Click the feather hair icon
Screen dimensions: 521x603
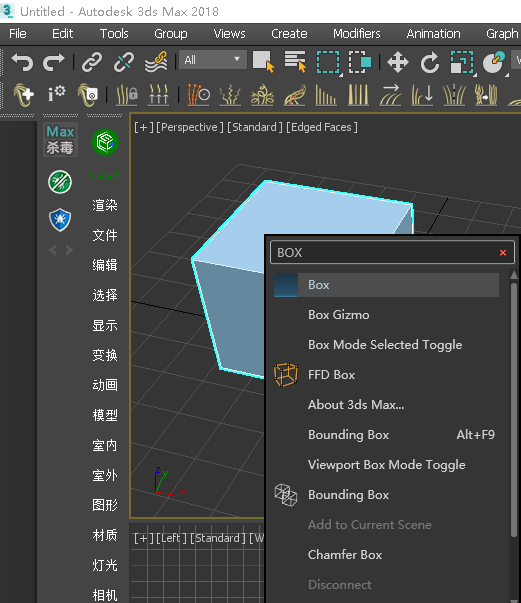pos(295,95)
